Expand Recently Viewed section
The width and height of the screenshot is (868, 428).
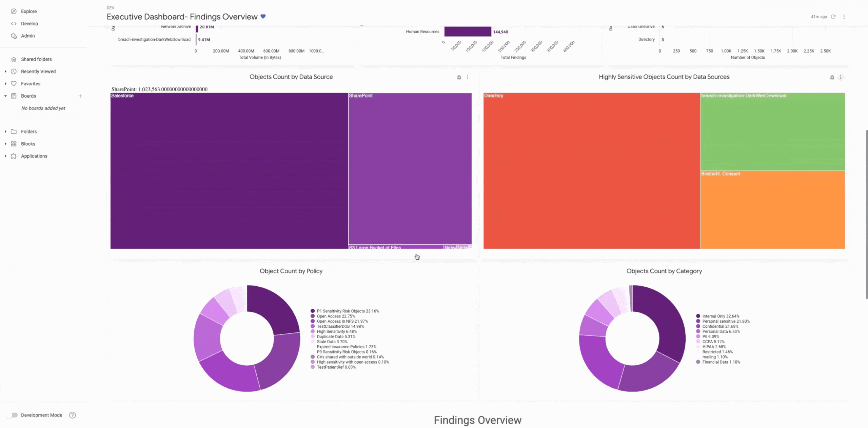(x=5, y=72)
